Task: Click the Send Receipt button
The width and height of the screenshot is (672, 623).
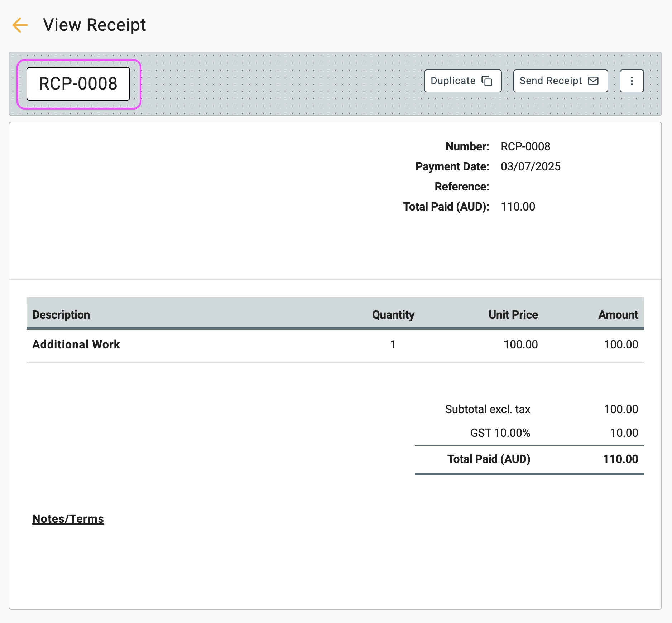Action: pos(561,81)
